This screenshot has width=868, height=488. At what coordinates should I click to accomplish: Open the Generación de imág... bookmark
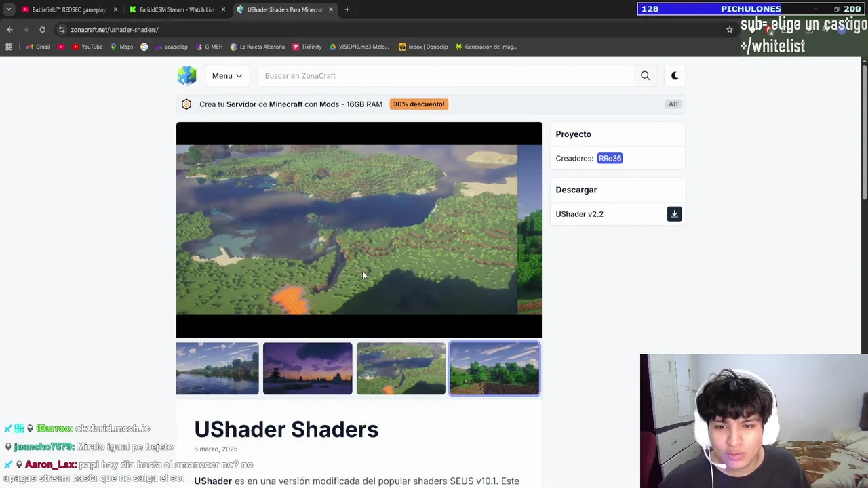tap(486, 47)
